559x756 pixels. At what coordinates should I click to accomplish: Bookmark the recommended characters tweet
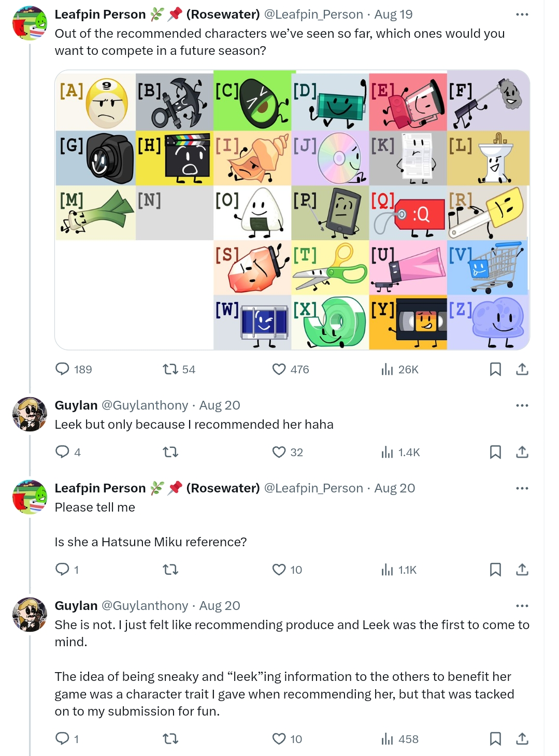(495, 369)
